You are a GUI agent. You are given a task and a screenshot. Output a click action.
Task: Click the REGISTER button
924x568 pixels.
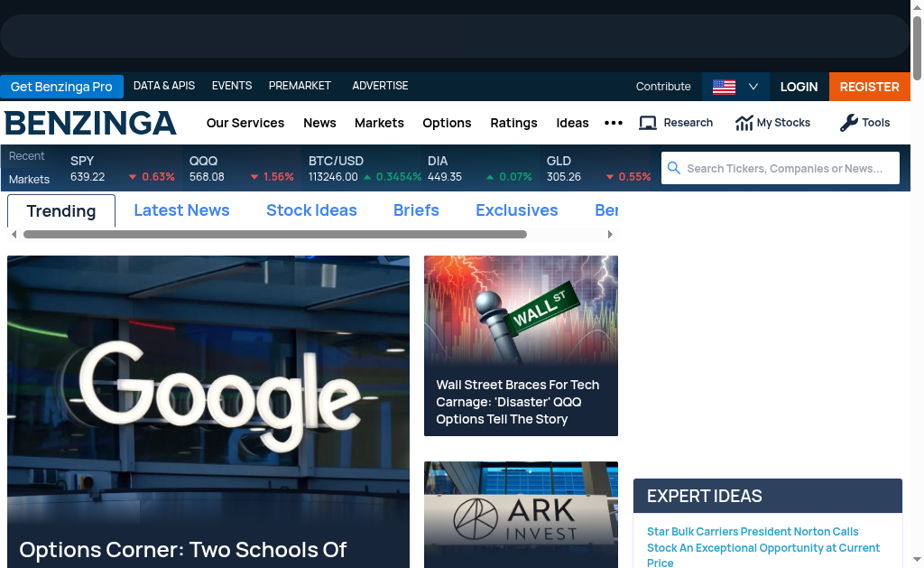[x=869, y=87]
